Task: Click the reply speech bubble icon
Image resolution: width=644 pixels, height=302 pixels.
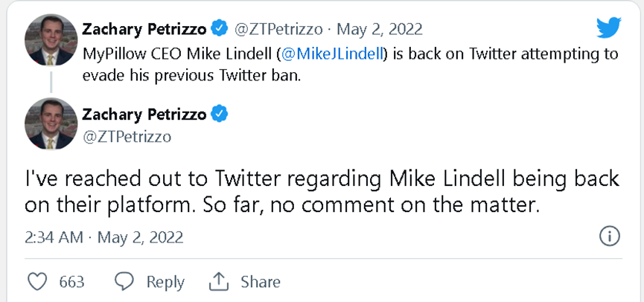Action: [x=124, y=282]
